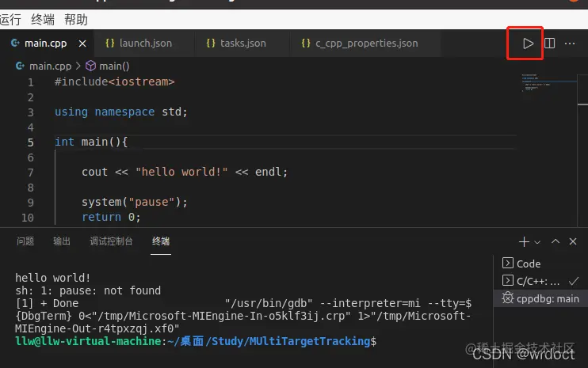Click the cube symbol icon before main()
Screen dimensions: 588x368
[91, 66]
